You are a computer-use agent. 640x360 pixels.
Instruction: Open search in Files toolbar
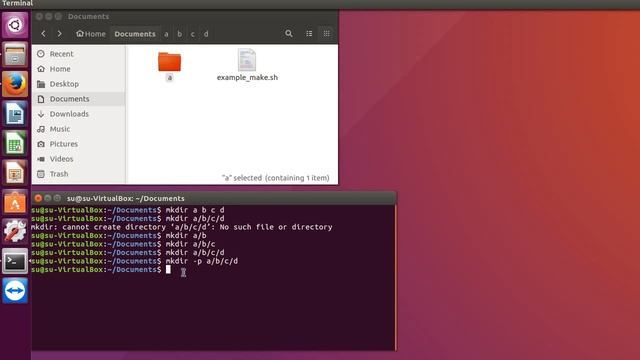pyautogui.click(x=289, y=33)
